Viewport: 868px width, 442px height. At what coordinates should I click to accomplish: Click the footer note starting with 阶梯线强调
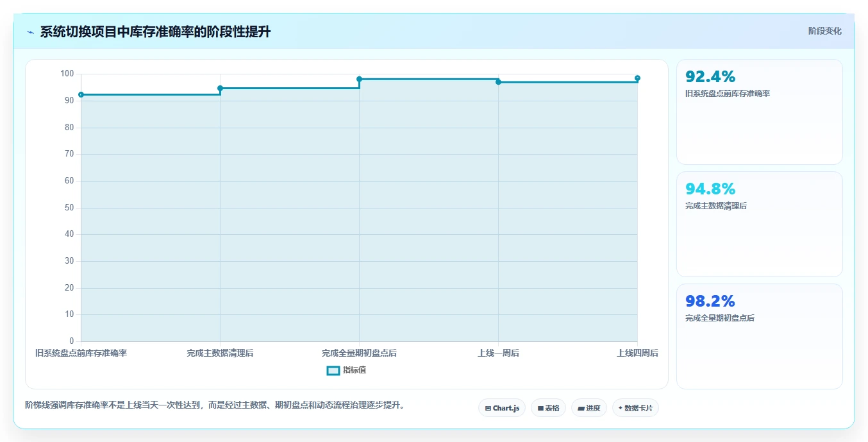[215, 405]
